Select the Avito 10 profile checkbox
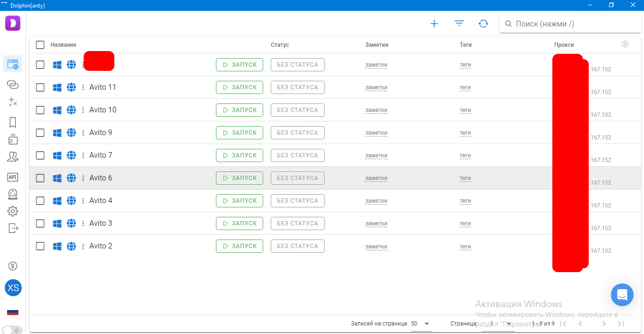Image resolution: width=644 pixels, height=334 pixels. click(40, 110)
